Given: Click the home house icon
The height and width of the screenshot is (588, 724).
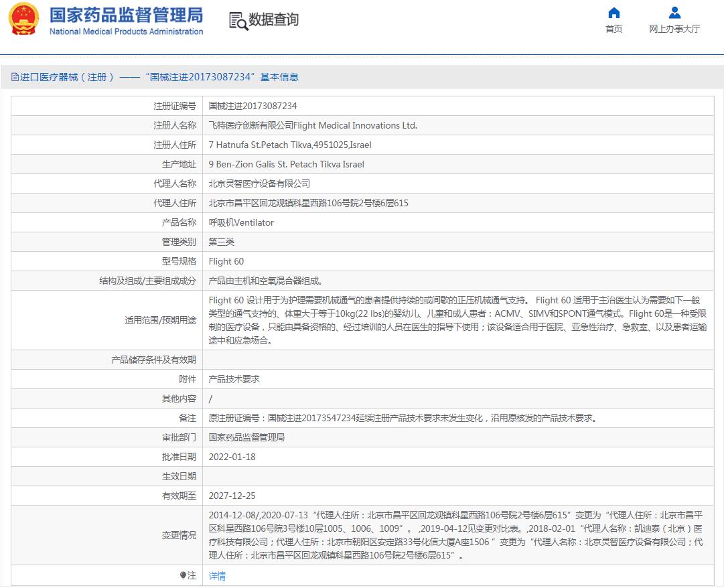Looking at the screenshot, I should (x=613, y=13).
